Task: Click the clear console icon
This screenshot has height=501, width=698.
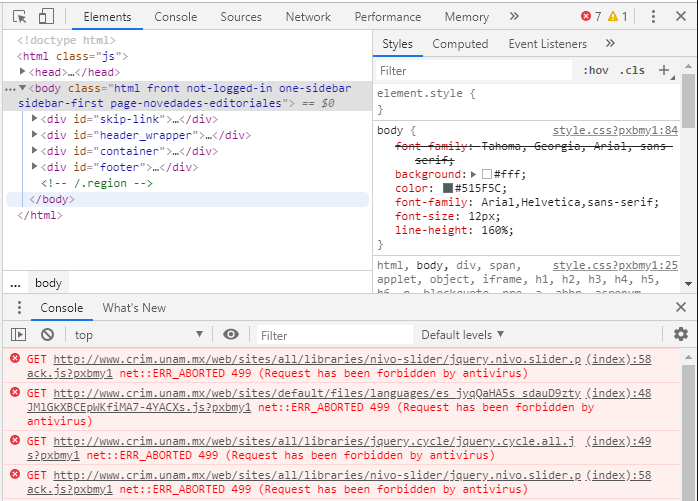Action: [47, 335]
